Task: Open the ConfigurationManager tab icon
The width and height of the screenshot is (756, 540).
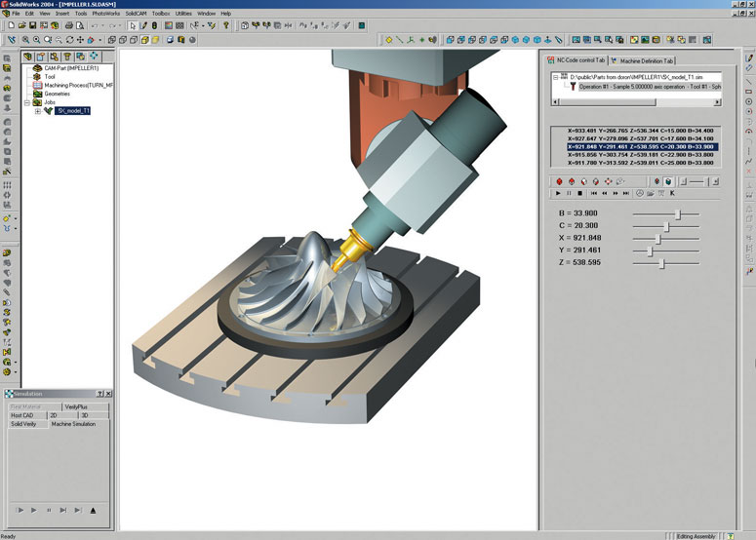Action: tap(54, 57)
